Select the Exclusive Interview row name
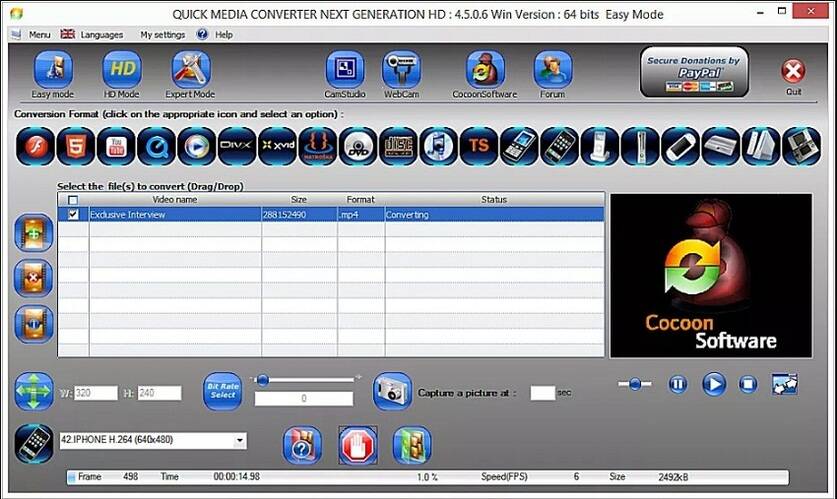Screen dimensions: 837x499 click(x=128, y=215)
